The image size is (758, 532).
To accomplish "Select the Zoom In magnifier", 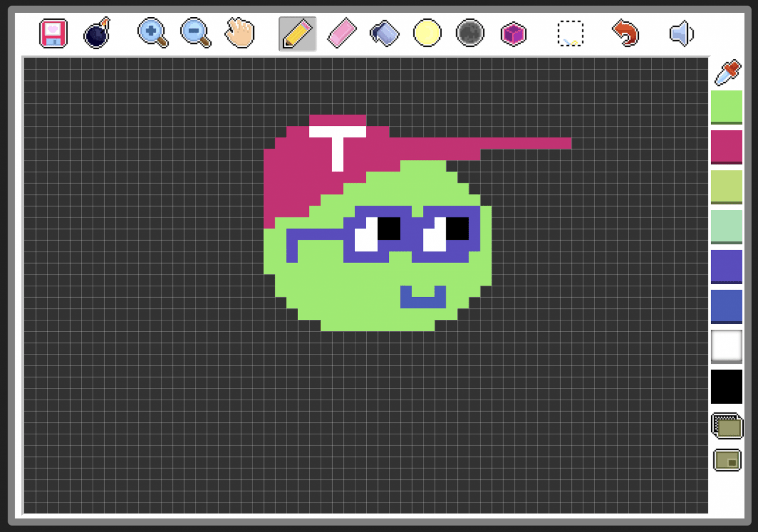I will tap(152, 33).
